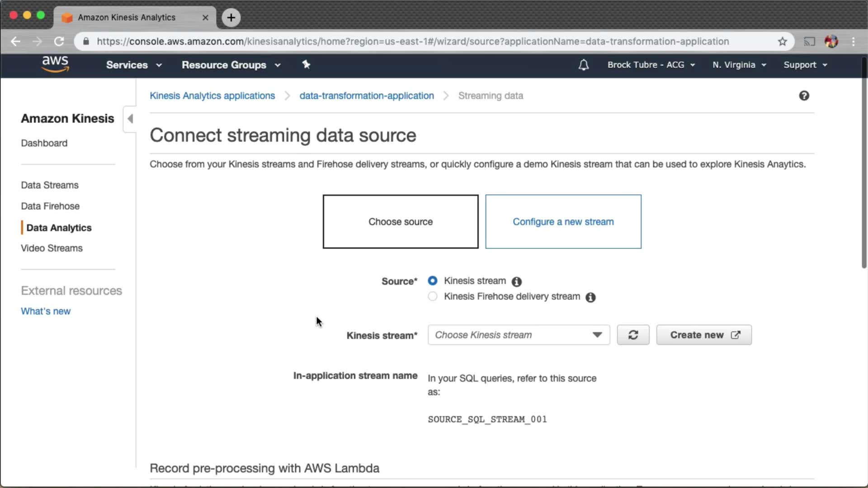Click the AWS logo home icon
868x488 pixels.
(x=55, y=64)
